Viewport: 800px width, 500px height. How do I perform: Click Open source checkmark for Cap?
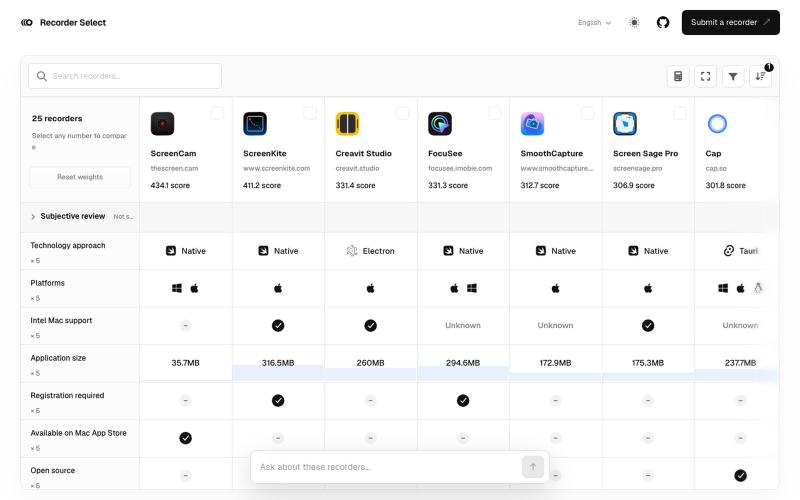point(740,476)
